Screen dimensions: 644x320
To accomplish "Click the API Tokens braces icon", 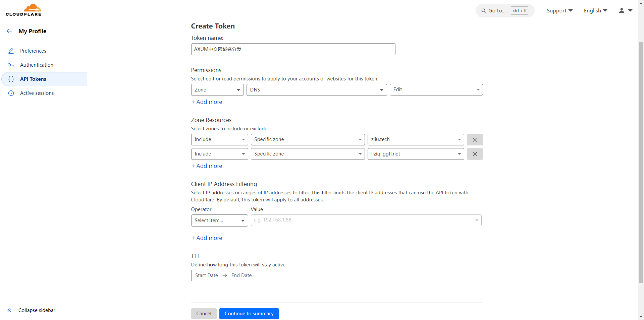I will (x=11, y=79).
